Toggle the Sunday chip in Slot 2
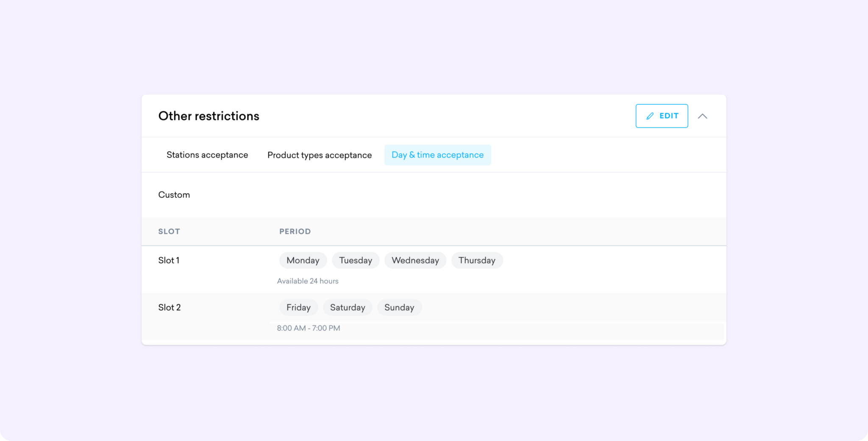868x441 pixels. click(x=399, y=307)
